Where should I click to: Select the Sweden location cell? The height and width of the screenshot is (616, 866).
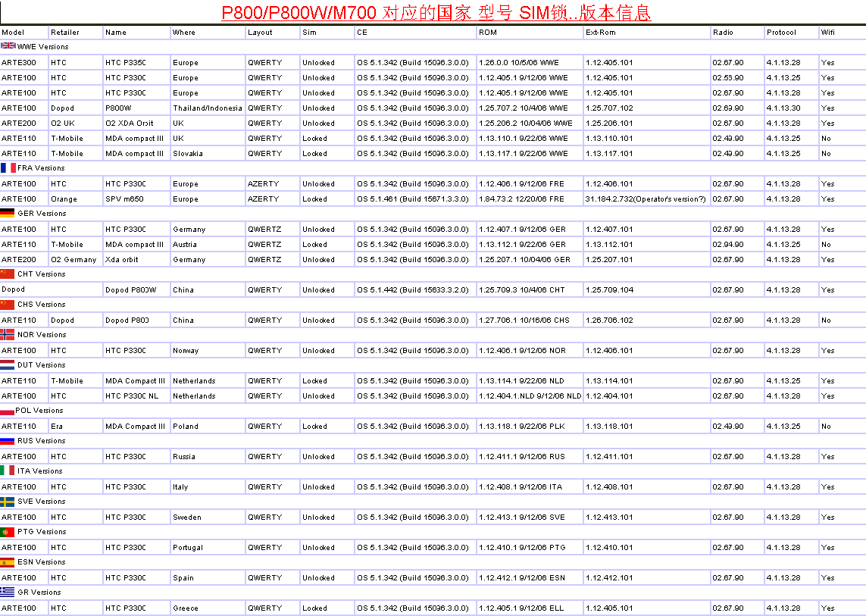tap(208, 517)
